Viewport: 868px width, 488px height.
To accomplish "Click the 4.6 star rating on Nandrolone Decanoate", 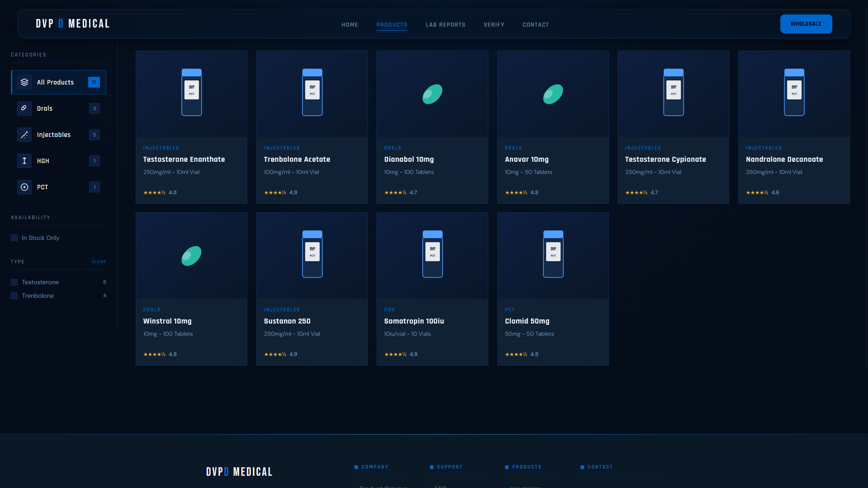I will (763, 192).
